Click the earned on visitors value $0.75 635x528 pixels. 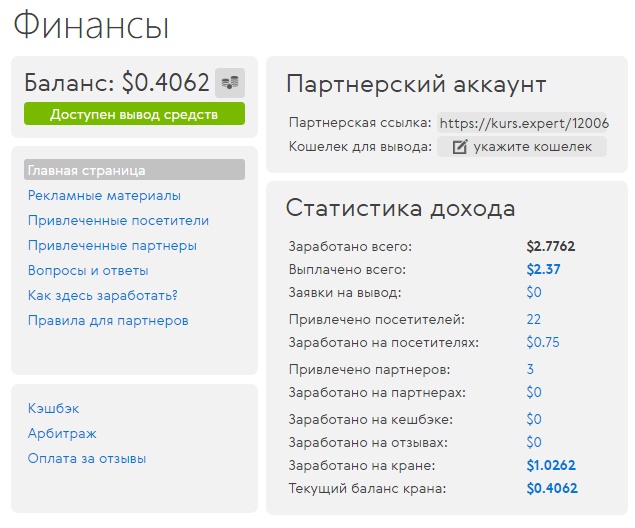(x=543, y=343)
